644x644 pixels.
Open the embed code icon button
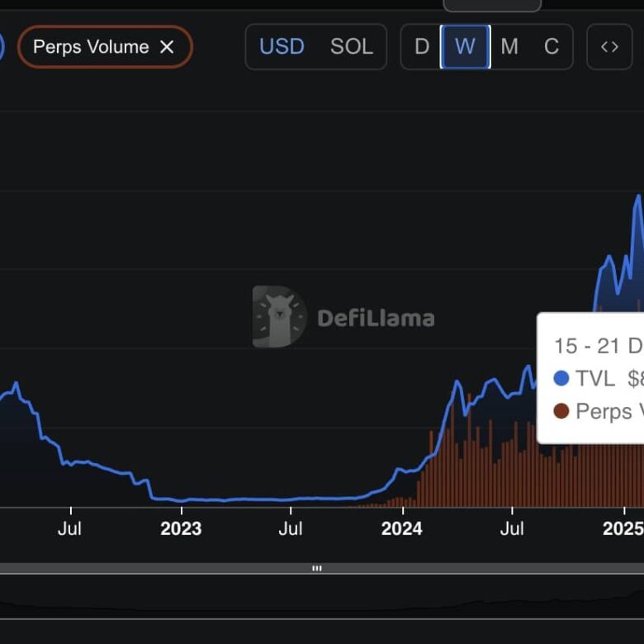tap(609, 47)
